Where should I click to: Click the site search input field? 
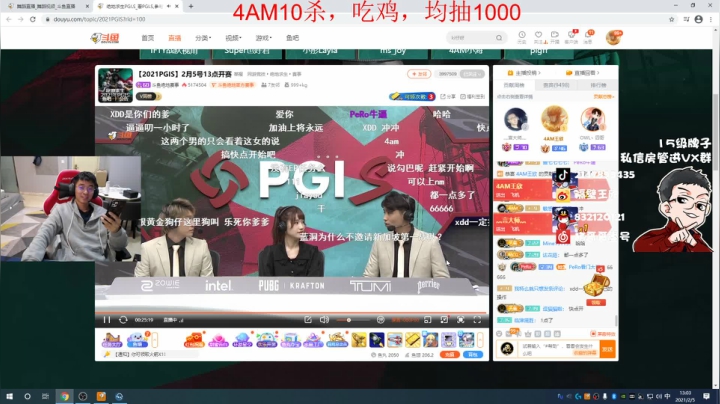471,38
